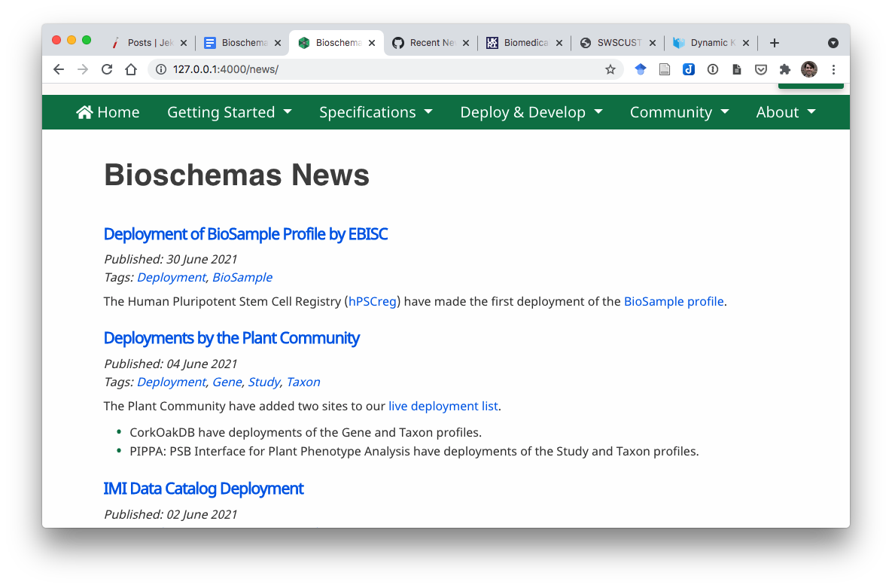The width and height of the screenshot is (892, 588).
Task: Open the blue J extension icon
Action: pos(689,69)
